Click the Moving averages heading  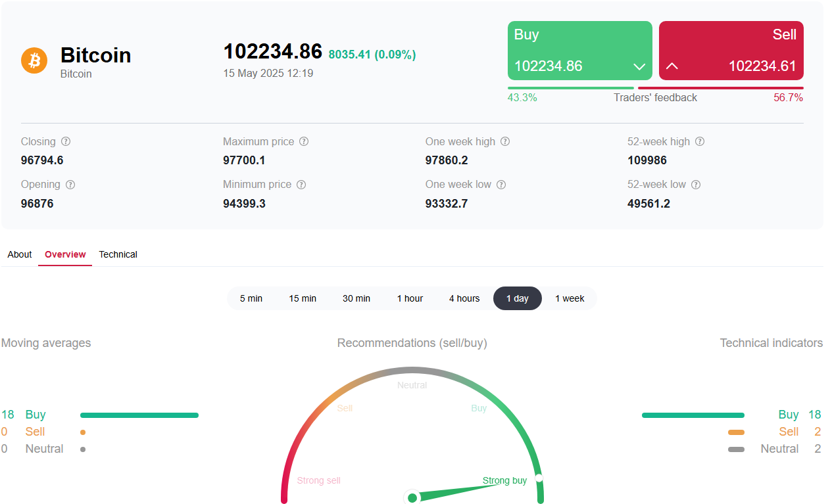click(x=46, y=343)
